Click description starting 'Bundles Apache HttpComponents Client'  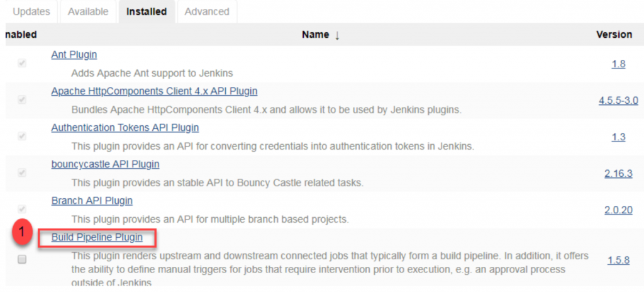click(266, 110)
